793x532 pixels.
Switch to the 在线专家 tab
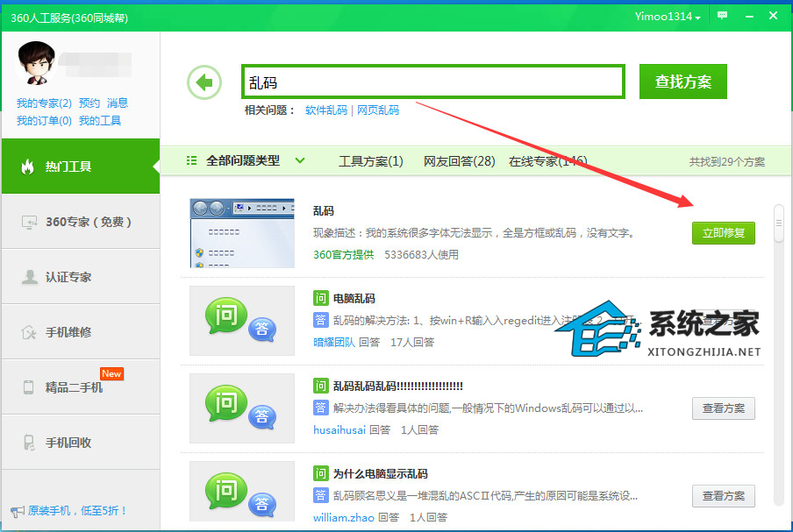(548, 161)
